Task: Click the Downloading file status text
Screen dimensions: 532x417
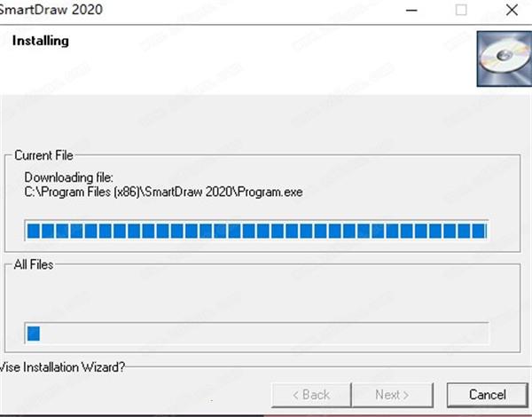Action: pos(68,177)
